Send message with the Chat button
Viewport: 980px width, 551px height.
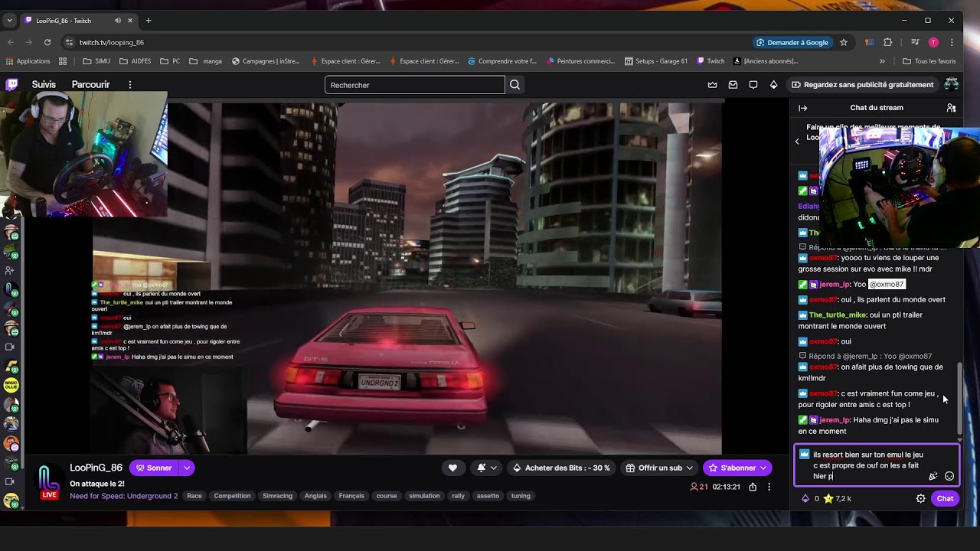coord(945,499)
